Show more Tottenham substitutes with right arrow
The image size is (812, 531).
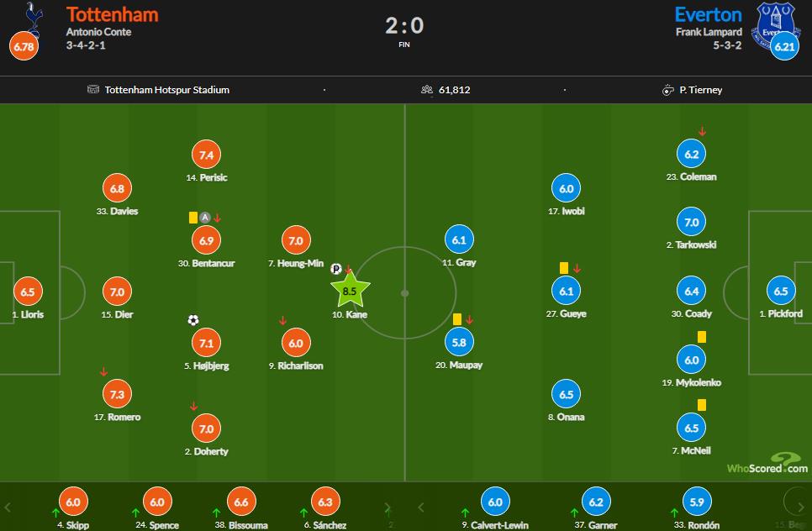387,507
